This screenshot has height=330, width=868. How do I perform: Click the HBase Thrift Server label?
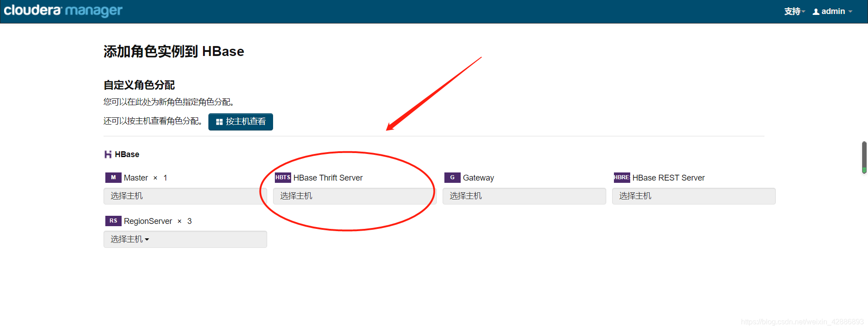point(328,178)
